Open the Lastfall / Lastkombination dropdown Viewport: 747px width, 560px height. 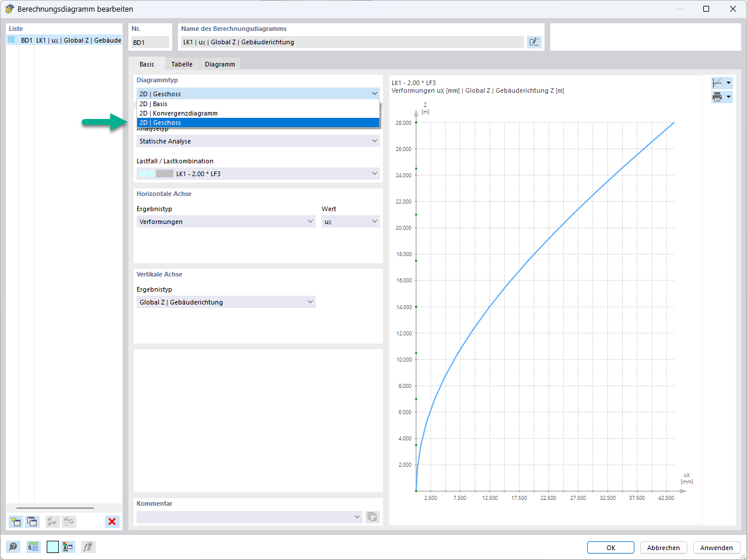(x=258, y=174)
